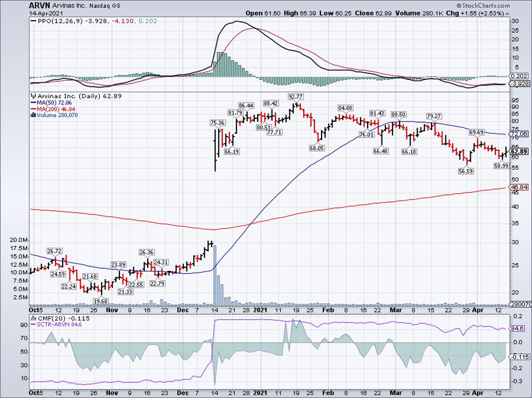Click the 56.59 low price label

coord(466,171)
